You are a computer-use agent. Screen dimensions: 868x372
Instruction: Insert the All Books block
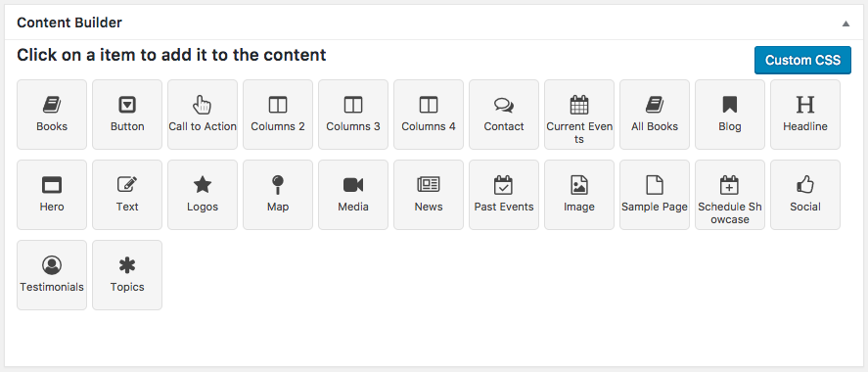point(655,115)
